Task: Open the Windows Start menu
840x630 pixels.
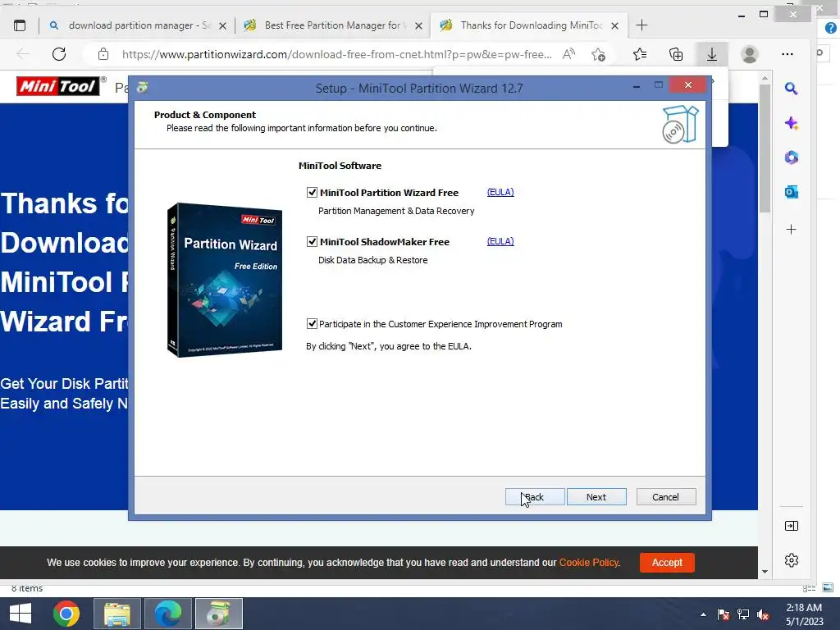Action: 21,614
